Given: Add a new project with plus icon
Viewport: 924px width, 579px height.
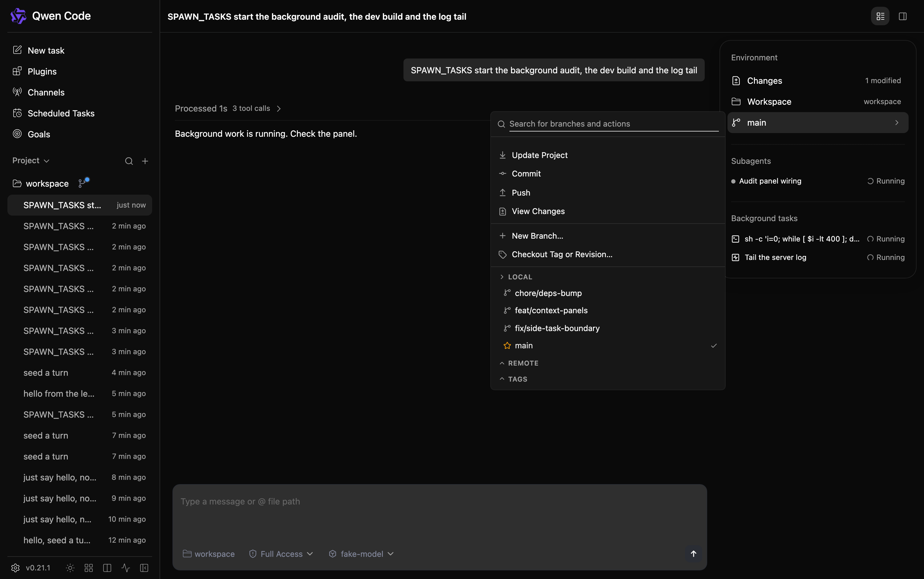Looking at the screenshot, I should click(x=145, y=161).
